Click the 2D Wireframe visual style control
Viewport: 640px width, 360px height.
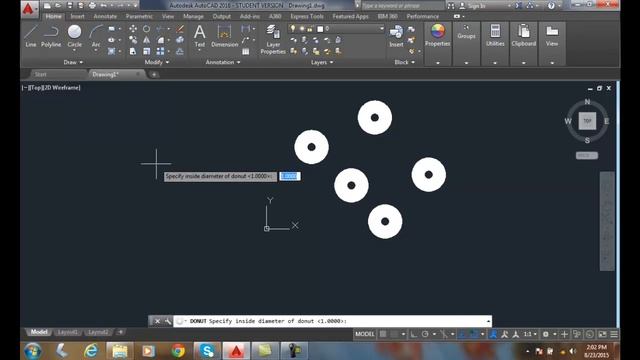(62, 88)
